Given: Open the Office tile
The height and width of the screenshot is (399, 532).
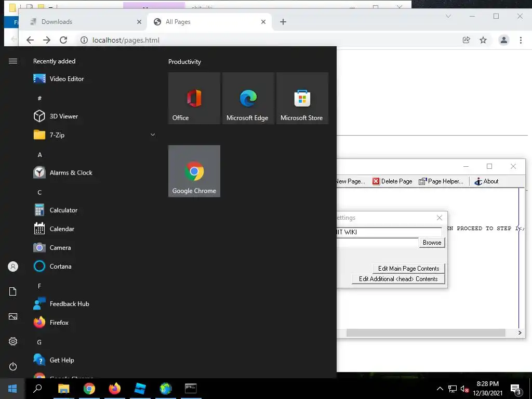Looking at the screenshot, I should click(x=194, y=98).
